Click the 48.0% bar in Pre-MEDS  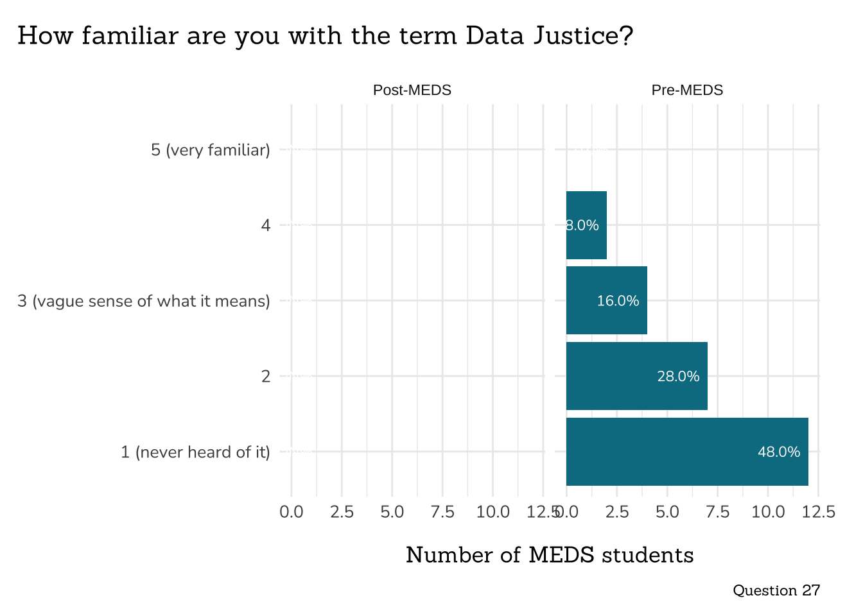coord(686,452)
